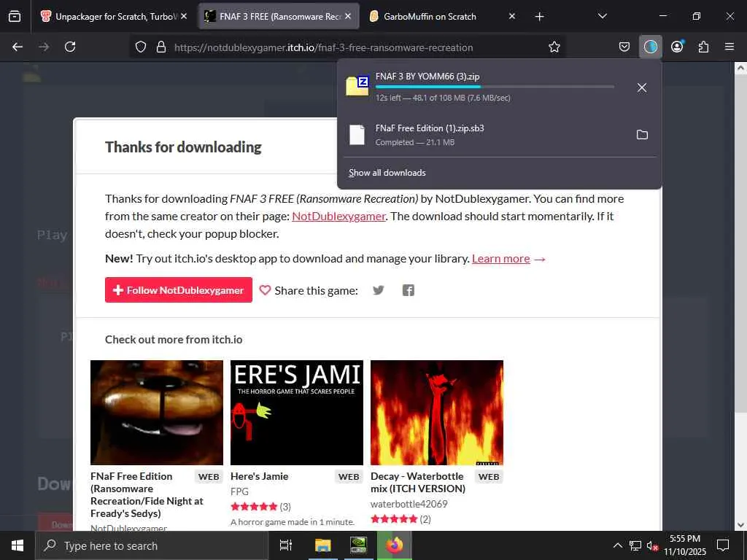Open author waterbottle42069 link
This screenshot has width=747, height=560.
[x=409, y=504]
